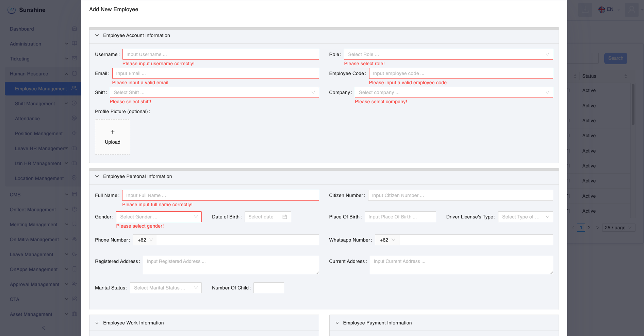Open the Select Gender dropdown
The image size is (644, 336).
pos(159,217)
